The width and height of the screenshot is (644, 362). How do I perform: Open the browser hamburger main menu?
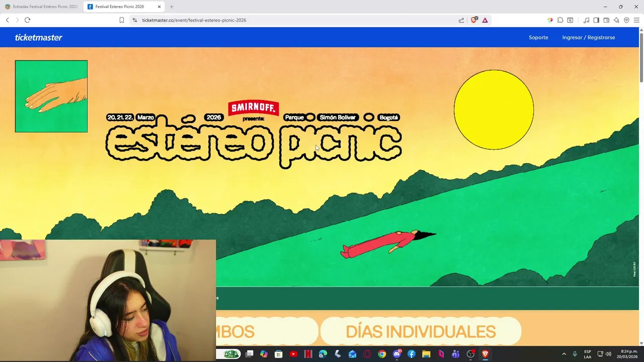(636, 20)
